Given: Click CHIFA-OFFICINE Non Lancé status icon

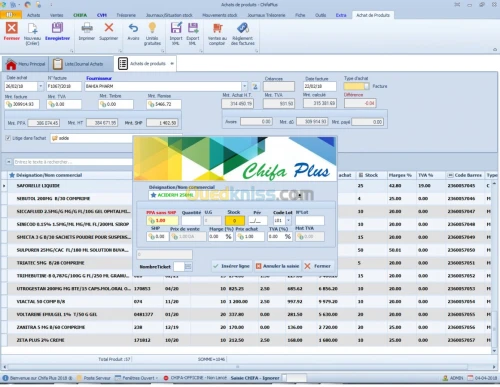Looking at the screenshot, I should point(166,378).
